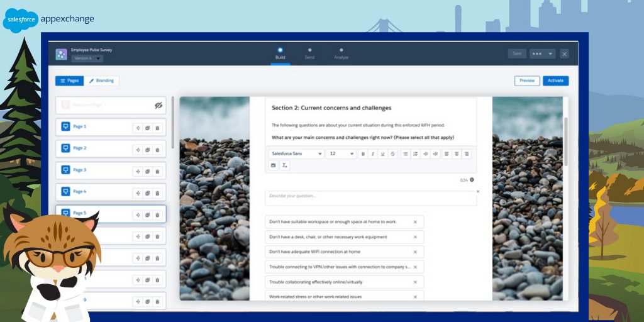Image resolution: width=644 pixels, height=322 pixels.
Task: Click the Salesforce AppExchange logo
Action: click(48, 19)
